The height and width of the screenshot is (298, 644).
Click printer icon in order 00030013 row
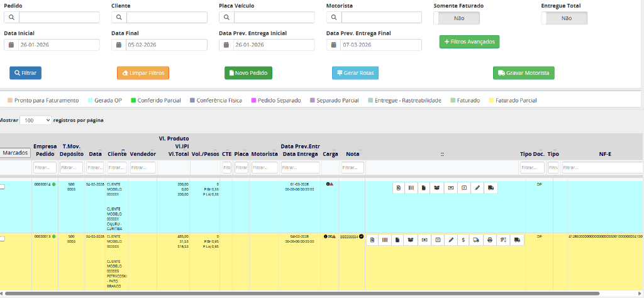(x=490, y=240)
